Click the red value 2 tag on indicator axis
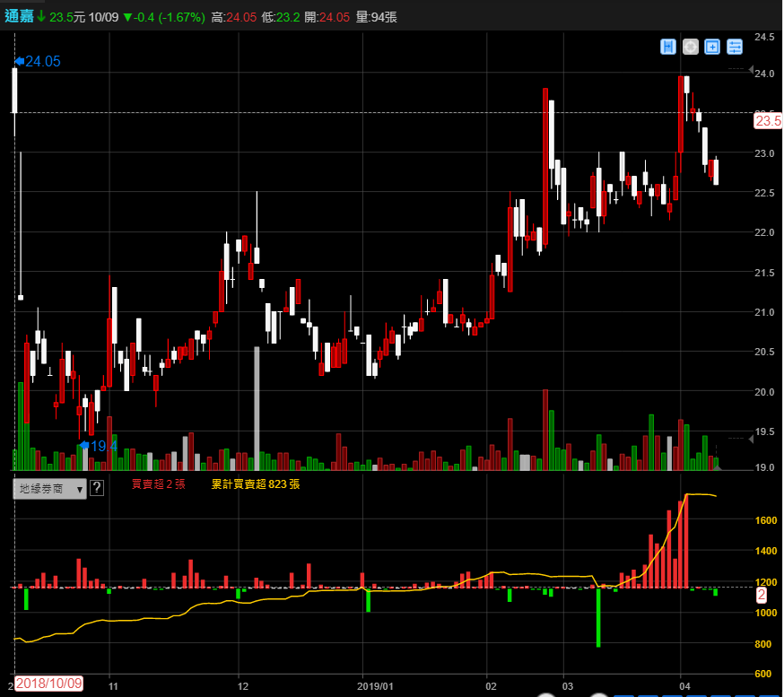 [x=762, y=595]
